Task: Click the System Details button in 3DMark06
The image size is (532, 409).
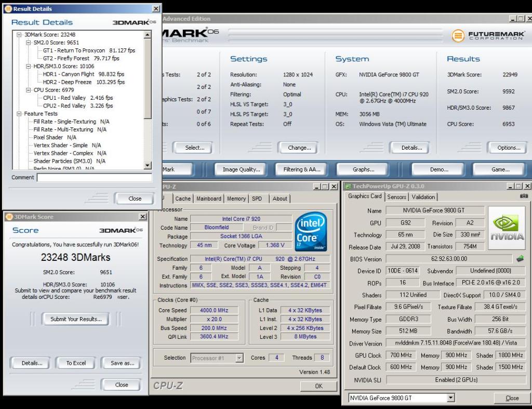Action: (411, 148)
